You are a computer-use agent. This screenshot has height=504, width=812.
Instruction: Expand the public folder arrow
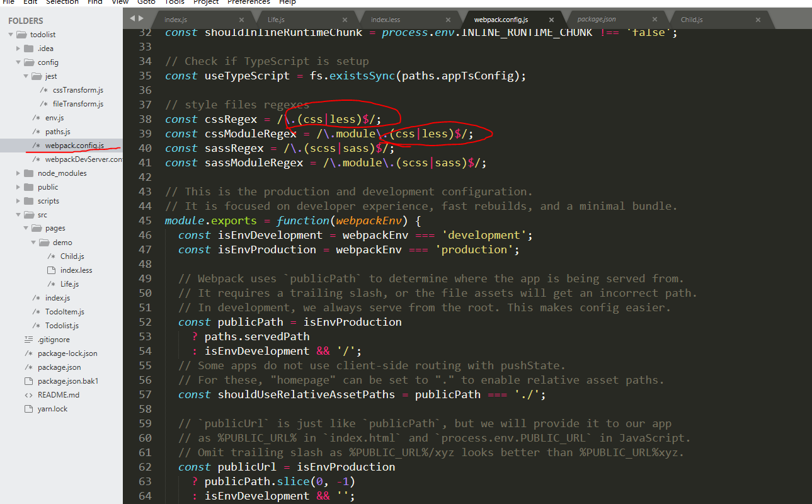tap(18, 187)
